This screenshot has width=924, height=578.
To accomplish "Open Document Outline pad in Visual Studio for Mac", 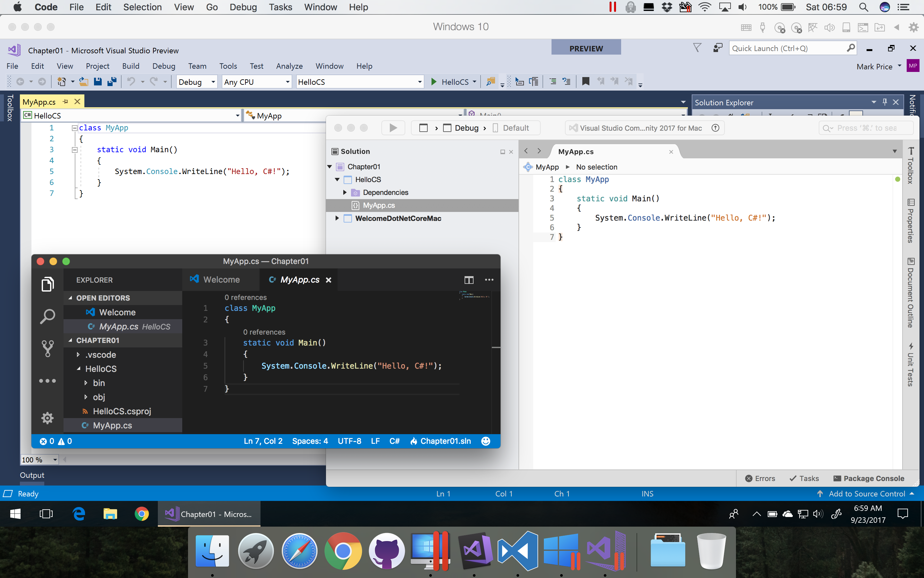I will pyautogui.click(x=911, y=293).
